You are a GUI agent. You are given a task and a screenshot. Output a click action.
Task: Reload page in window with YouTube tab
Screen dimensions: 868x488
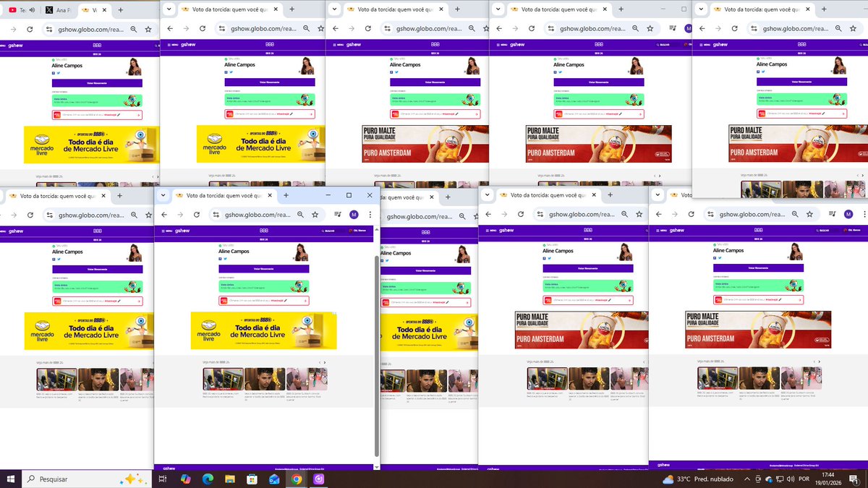30,29
